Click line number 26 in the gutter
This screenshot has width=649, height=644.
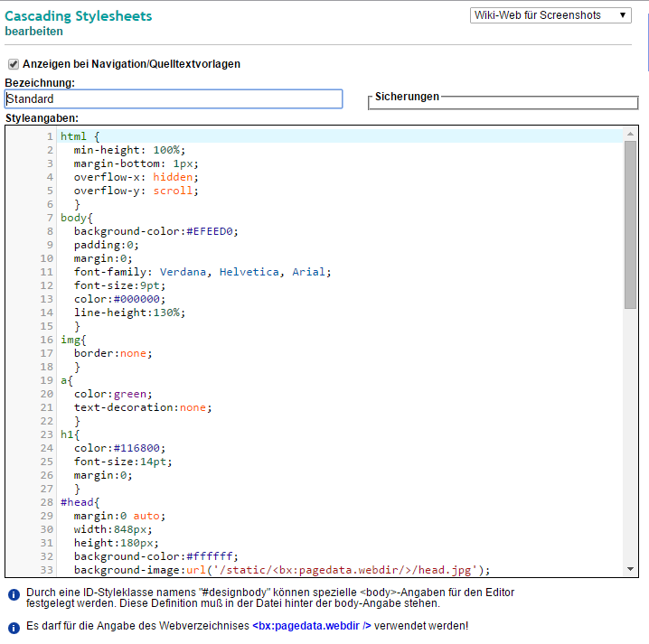(47, 475)
